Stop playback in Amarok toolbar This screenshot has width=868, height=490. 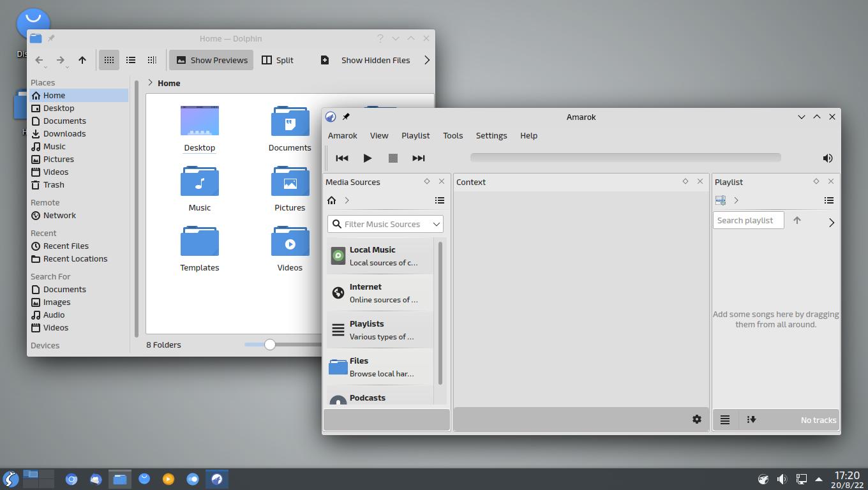[393, 158]
